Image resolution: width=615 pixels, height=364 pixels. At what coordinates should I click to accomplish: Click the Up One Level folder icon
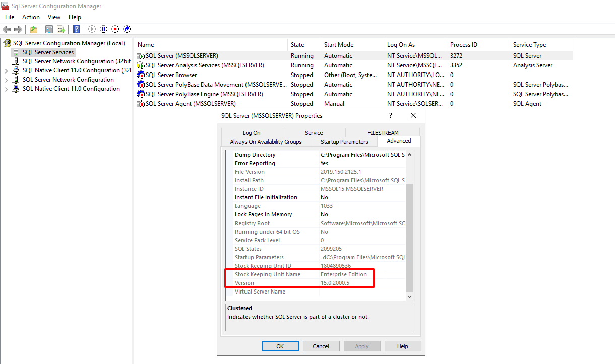tap(33, 29)
